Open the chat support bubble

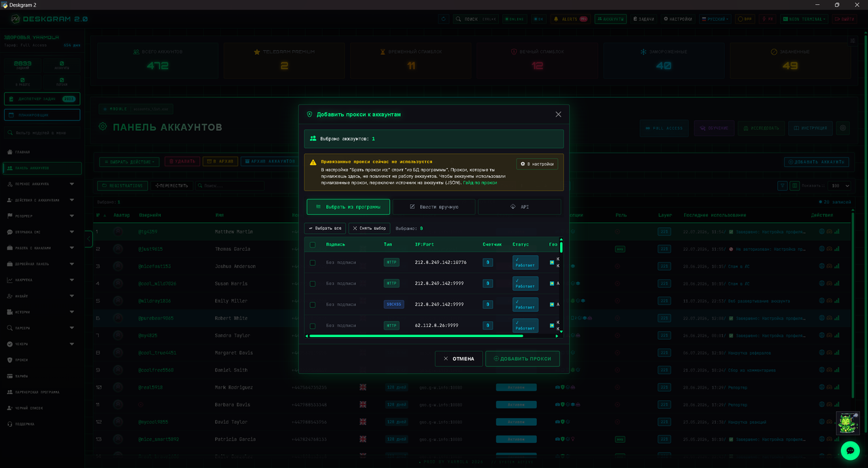coord(850,450)
